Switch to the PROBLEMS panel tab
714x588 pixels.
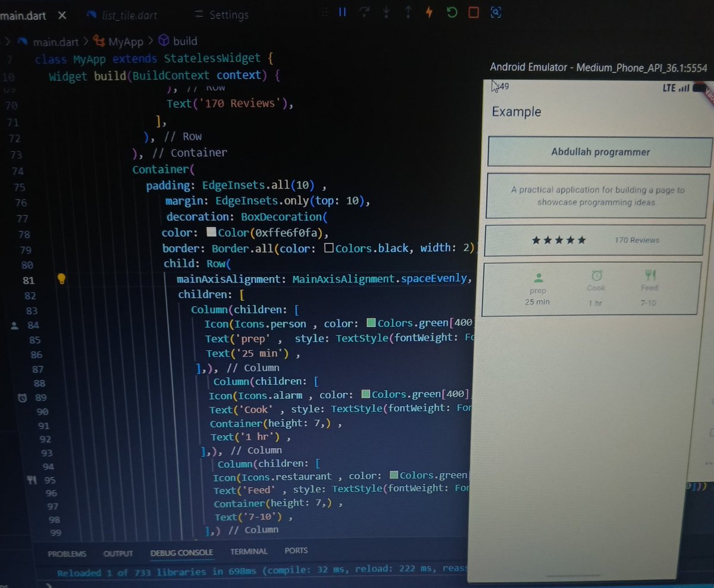click(x=67, y=554)
